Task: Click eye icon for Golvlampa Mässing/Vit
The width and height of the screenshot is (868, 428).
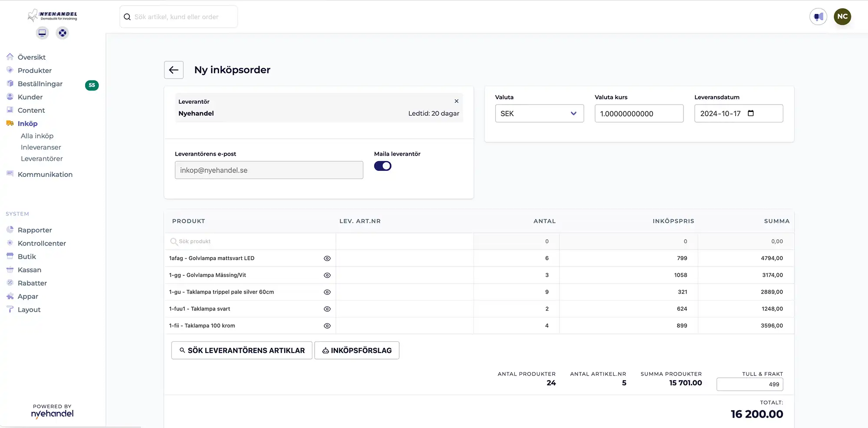Action: click(327, 275)
